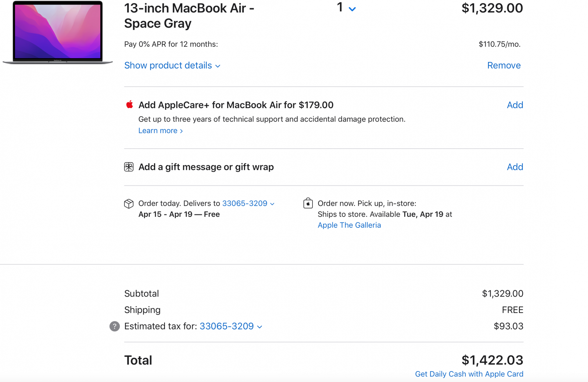The width and height of the screenshot is (588, 382).
Task: Open the MacBook Air product image
Action: pos(58,32)
